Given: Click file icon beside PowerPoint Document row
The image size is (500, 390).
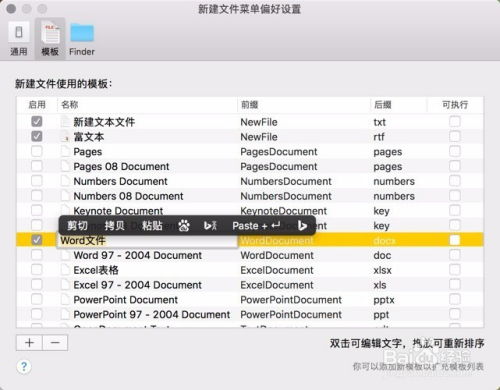Looking at the screenshot, I should (x=65, y=299).
